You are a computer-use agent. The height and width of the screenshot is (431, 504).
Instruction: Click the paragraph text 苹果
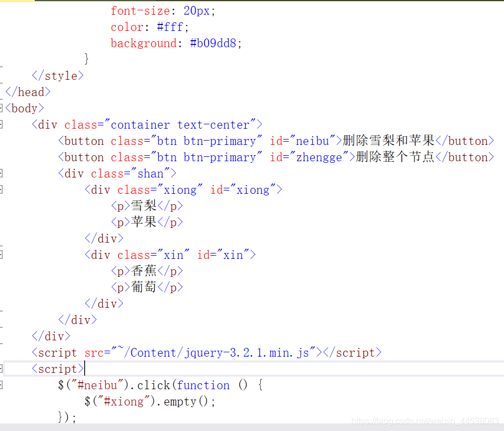point(144,222)
